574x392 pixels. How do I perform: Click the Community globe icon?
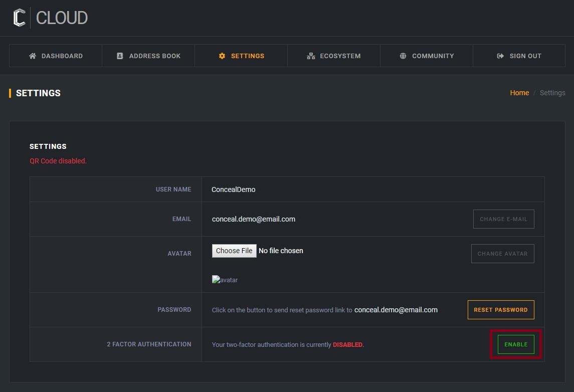click(403, 56)
